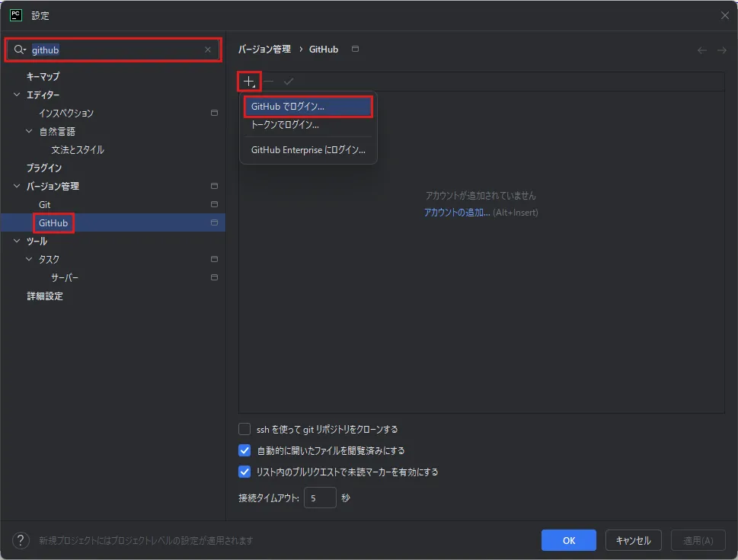Select エディター label in settings tree
Image resolution: width=738 pixels, height=560 pixels.
43,94
